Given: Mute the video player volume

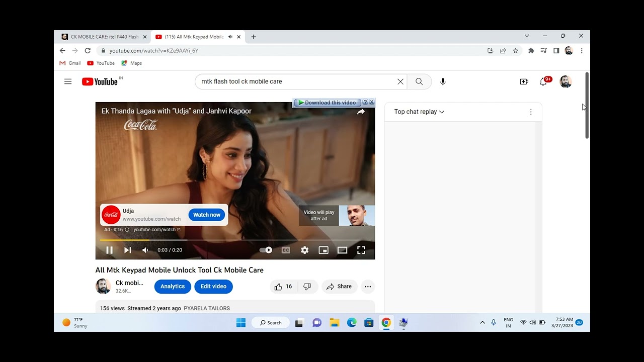Looking at the screenshot, I should click(x=145, y=250).
